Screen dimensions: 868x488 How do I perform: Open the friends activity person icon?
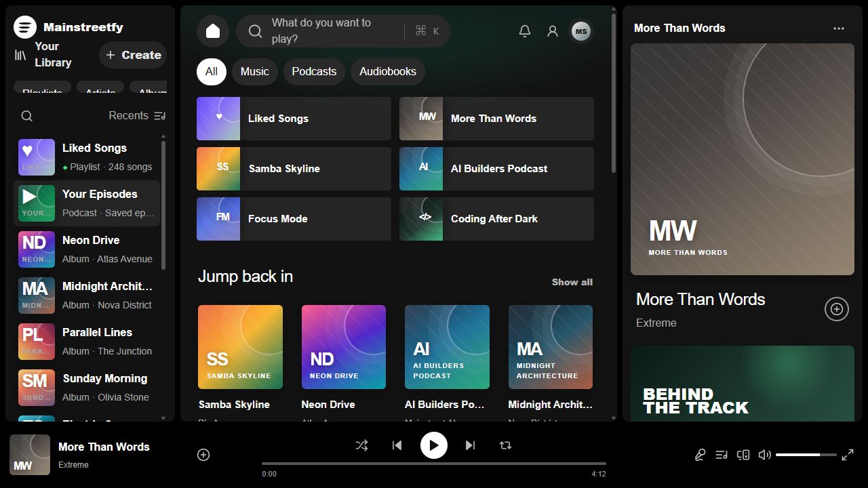pyautogui.click(x=553, y=31)
